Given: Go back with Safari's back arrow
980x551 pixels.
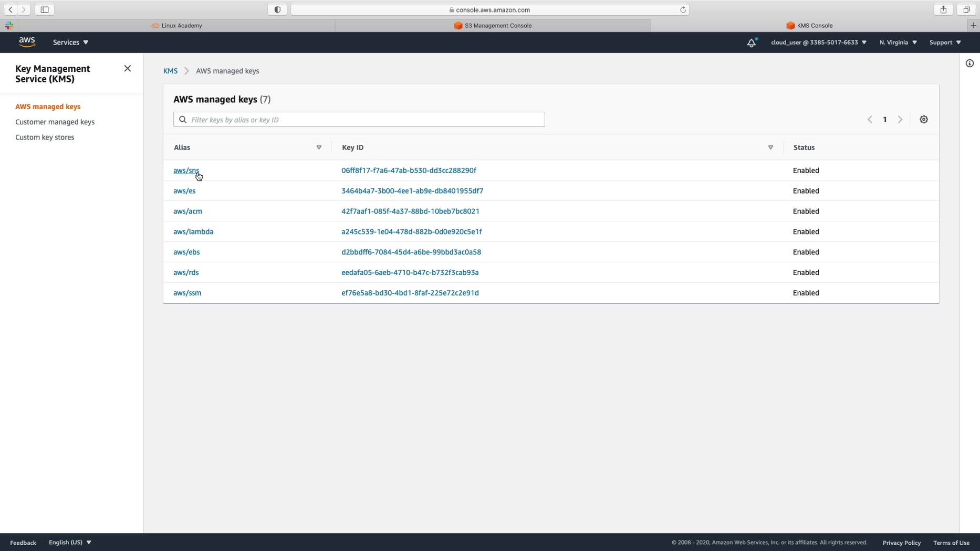Looking at the screenshot, I should (x=11, y=9).
